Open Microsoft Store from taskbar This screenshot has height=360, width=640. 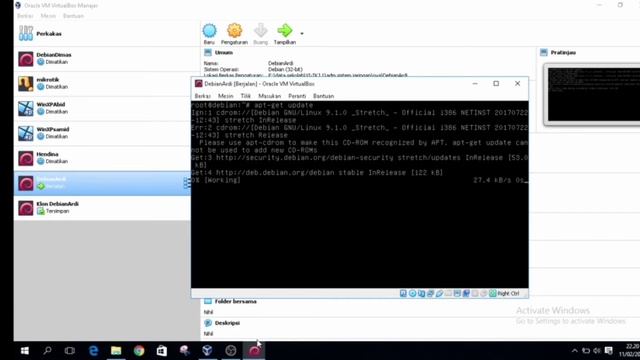(162, 351)
